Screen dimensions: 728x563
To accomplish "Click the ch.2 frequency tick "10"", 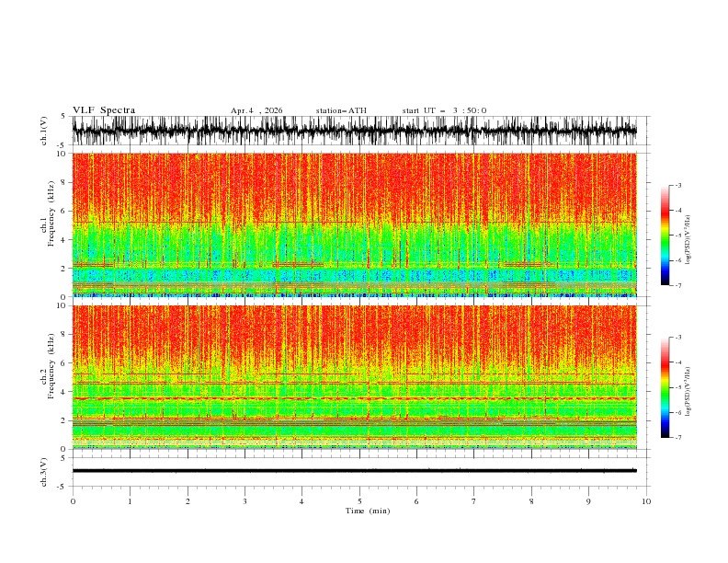I will point(62,305).
